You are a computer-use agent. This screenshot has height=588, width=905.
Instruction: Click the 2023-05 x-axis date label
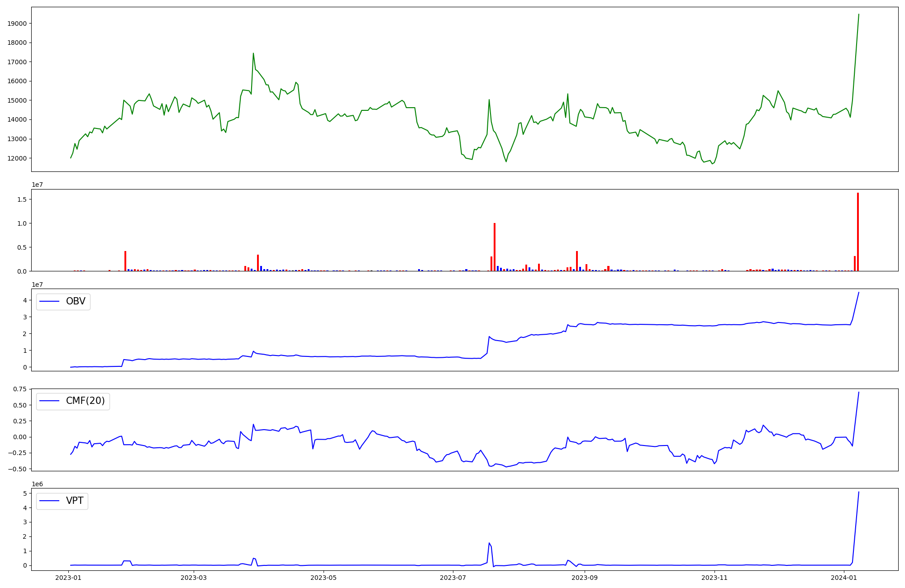[x=324, y=578]
